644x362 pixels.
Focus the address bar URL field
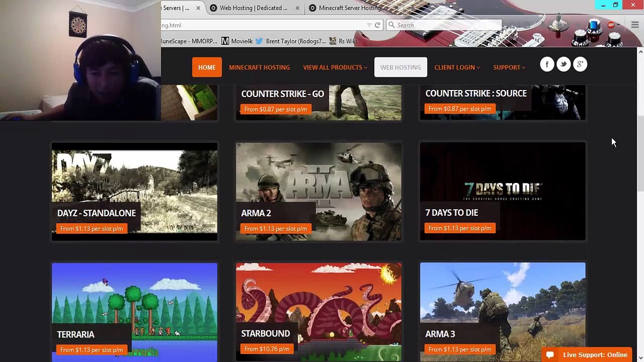click(264, 25)
